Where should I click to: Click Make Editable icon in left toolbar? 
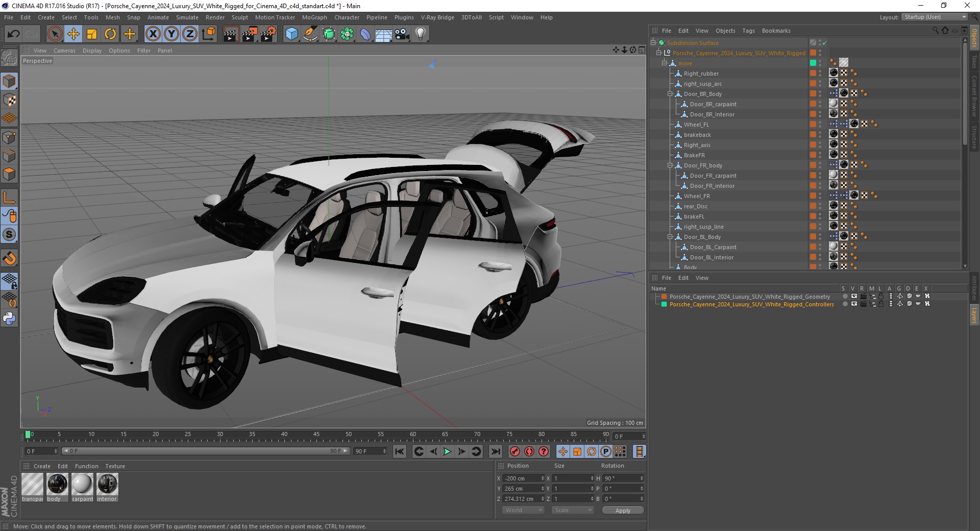pyautogui.click(x=9, y=58)
